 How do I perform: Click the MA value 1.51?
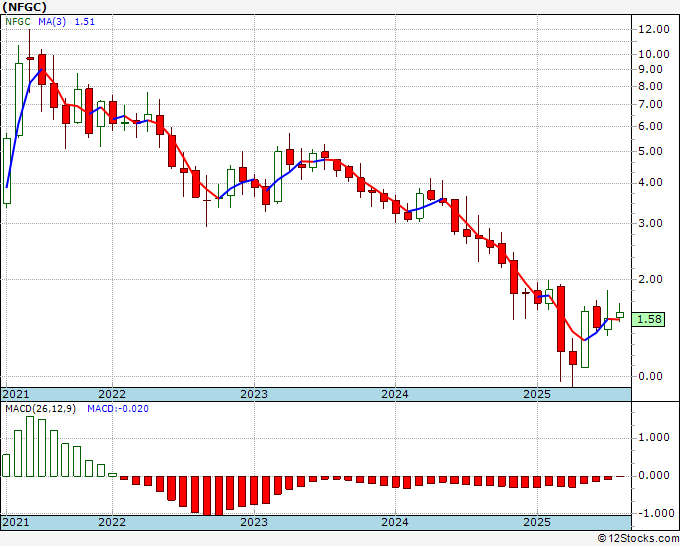pyautogui.click(x=85, y=22)
